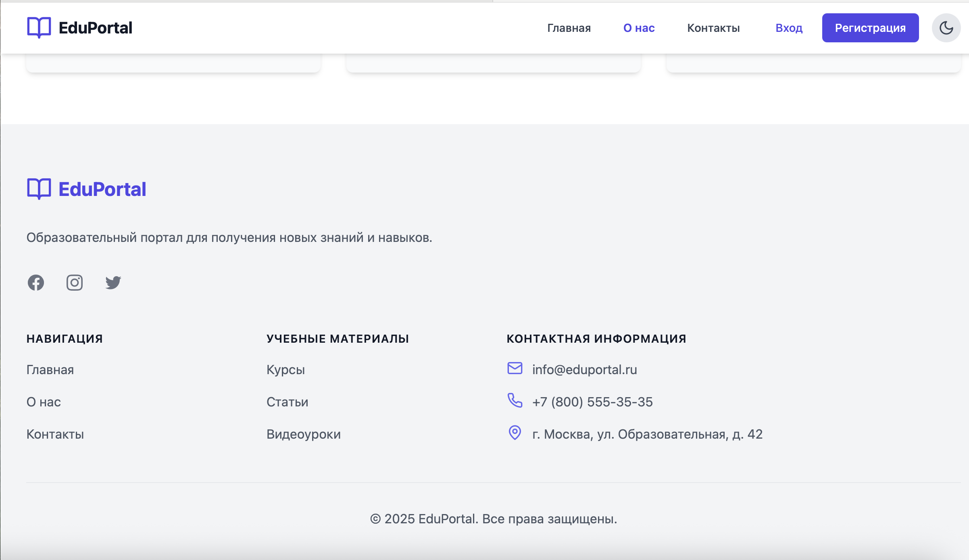Screen dimensions: 969x560
Task: Open Курсы under Учебные материалы
Action: [x=285, y=369]
